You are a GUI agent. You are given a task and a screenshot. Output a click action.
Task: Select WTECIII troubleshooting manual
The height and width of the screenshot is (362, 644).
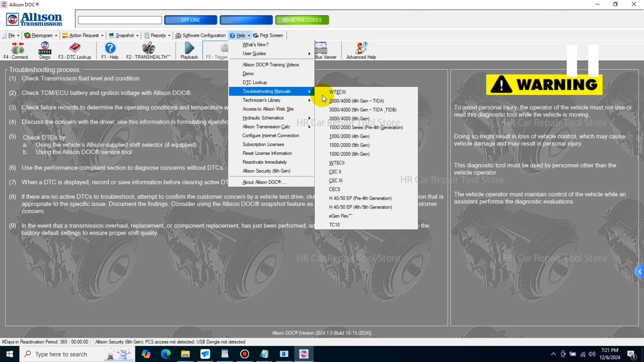tap(337, 92)
